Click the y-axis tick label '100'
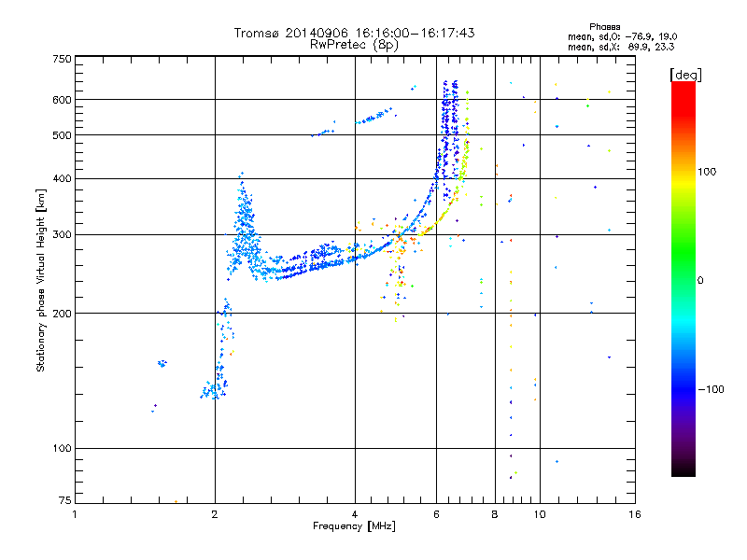747x560 pixels. 62,449
